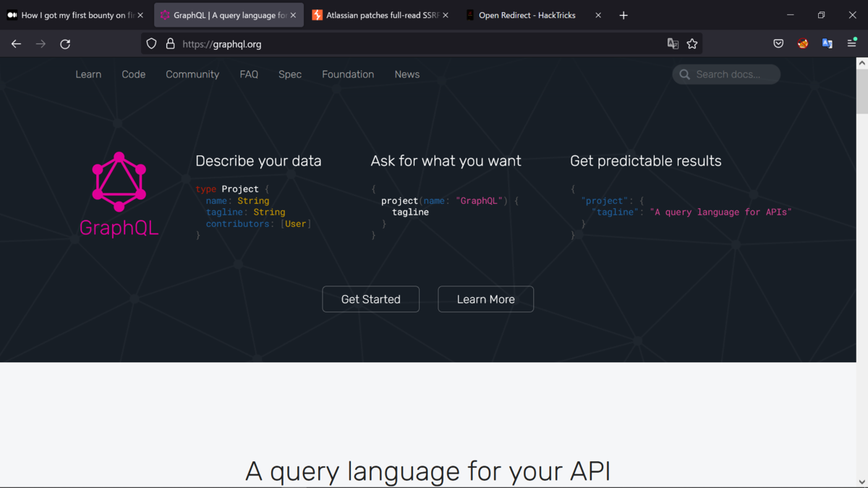Click the 'type Project {' code line
This screenshot has height=488, width=868.
(x=232, y=189)
